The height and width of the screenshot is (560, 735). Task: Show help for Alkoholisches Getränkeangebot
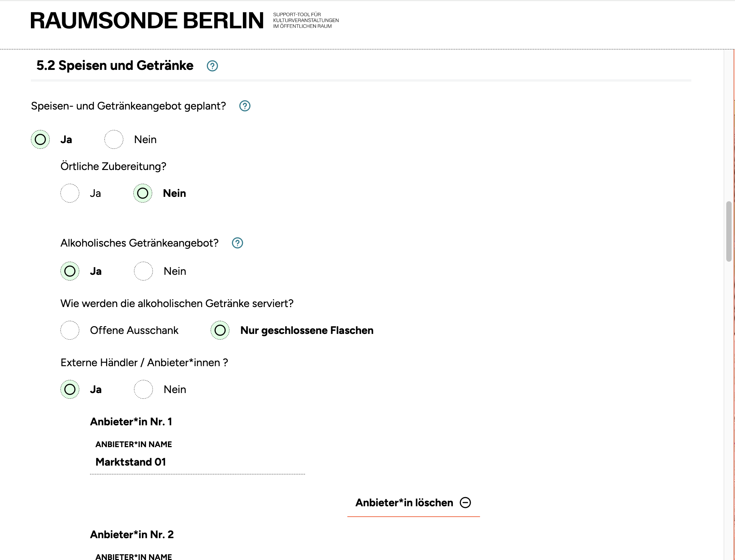[x=237, y=243]
